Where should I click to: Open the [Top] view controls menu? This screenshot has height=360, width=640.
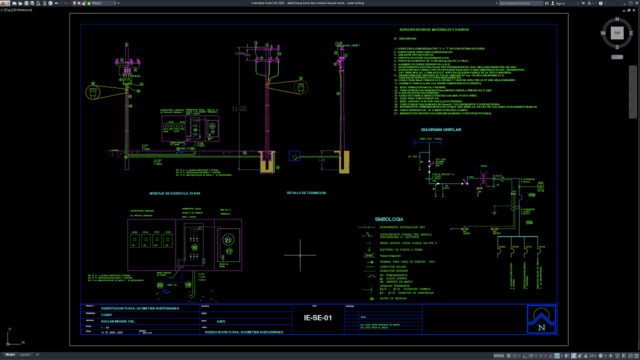7,10
